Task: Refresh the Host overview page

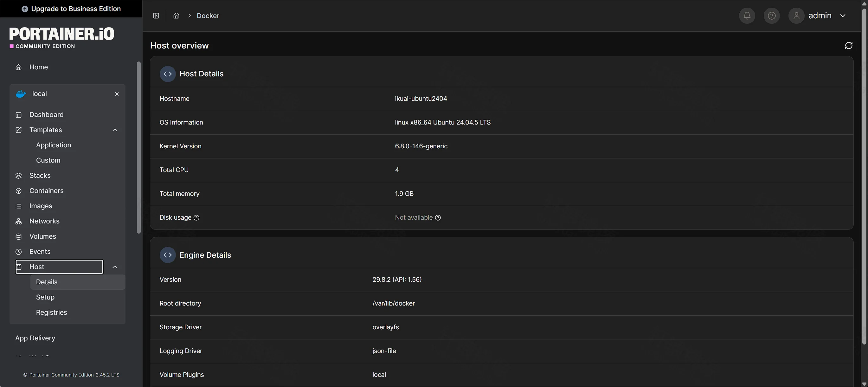Action: click(848, 46)
